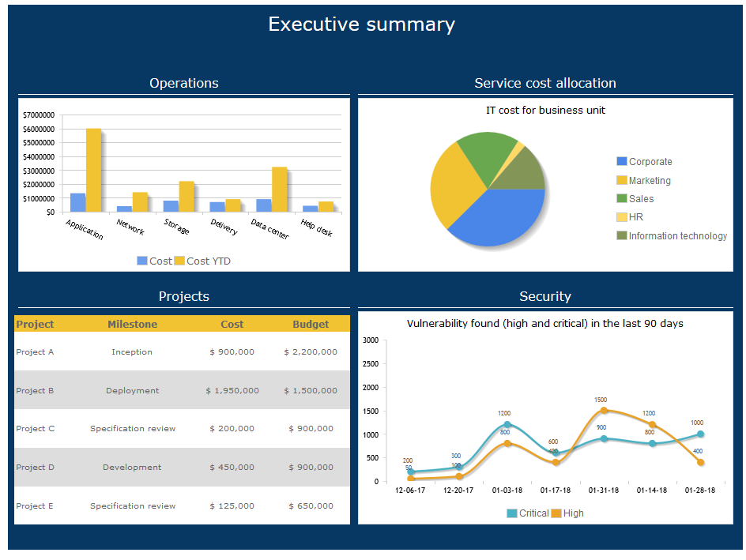Screen dimensions: 746x560
Task: Click the $ 200,000 cost cell
Action: click(232, 429)
